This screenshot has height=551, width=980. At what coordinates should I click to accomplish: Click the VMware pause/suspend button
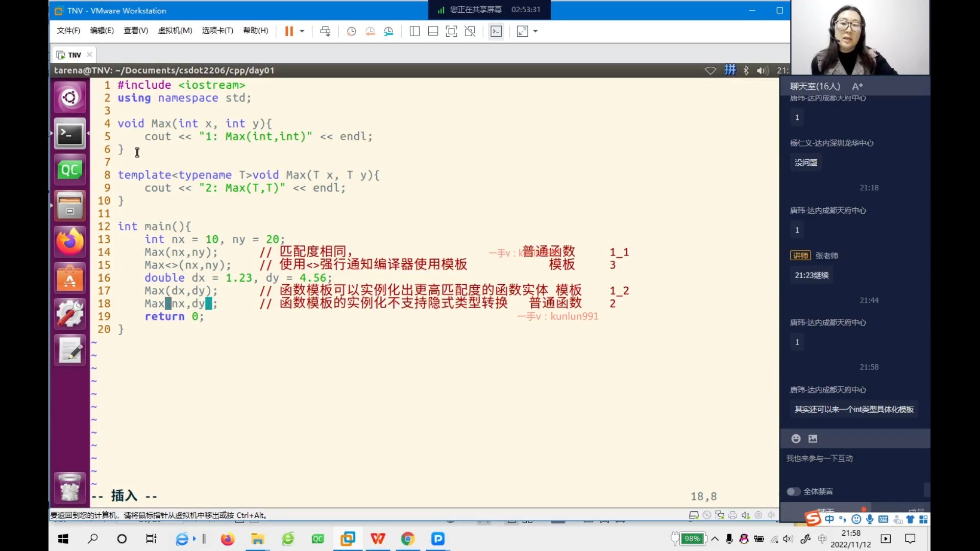pos(289,31)
